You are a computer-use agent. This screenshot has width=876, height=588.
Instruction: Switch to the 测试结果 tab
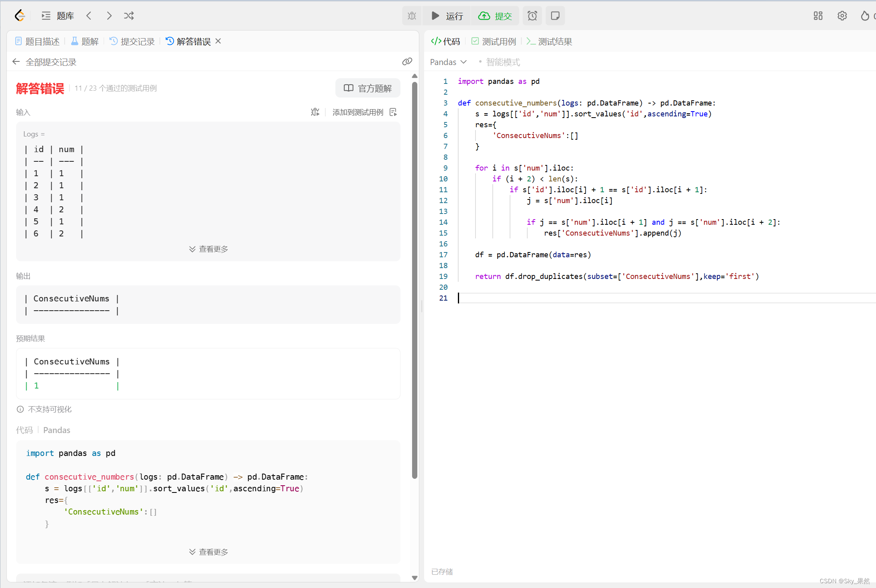[549, 41]
